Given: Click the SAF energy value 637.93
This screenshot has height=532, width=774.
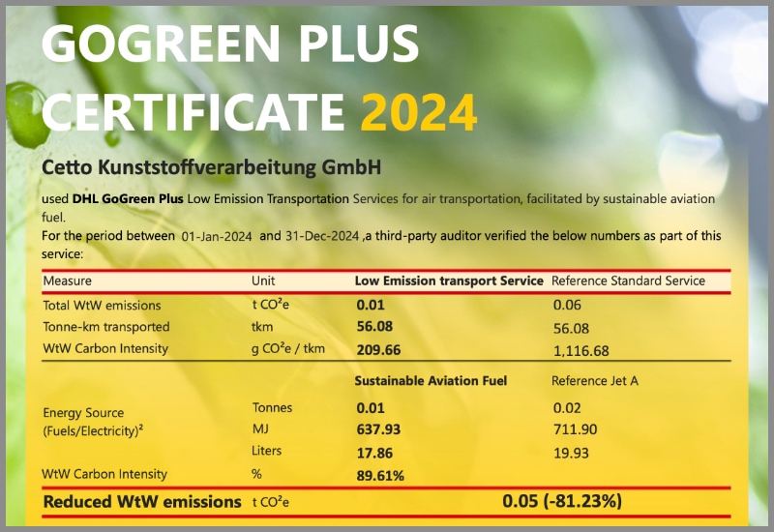Looking at the screenshot, I should (378, 429).
